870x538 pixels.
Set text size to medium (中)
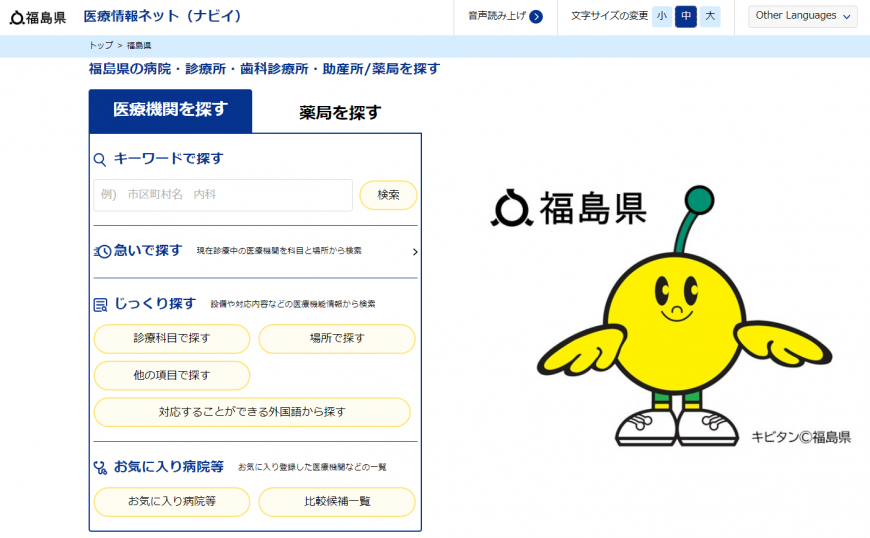point(686,16)
